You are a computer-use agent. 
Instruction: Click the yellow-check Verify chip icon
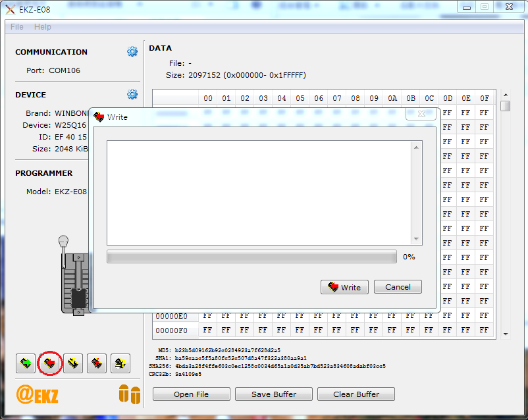tap(73, 363)
